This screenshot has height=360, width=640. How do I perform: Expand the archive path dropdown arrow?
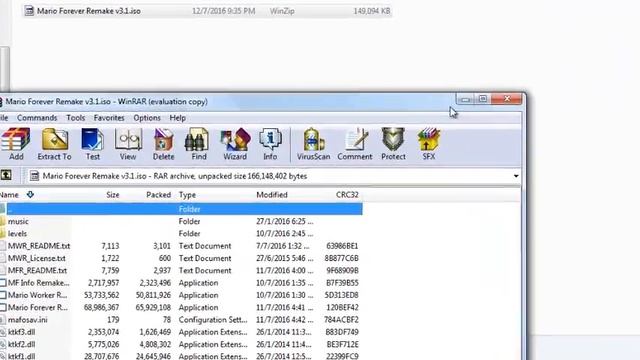point(516,176)
